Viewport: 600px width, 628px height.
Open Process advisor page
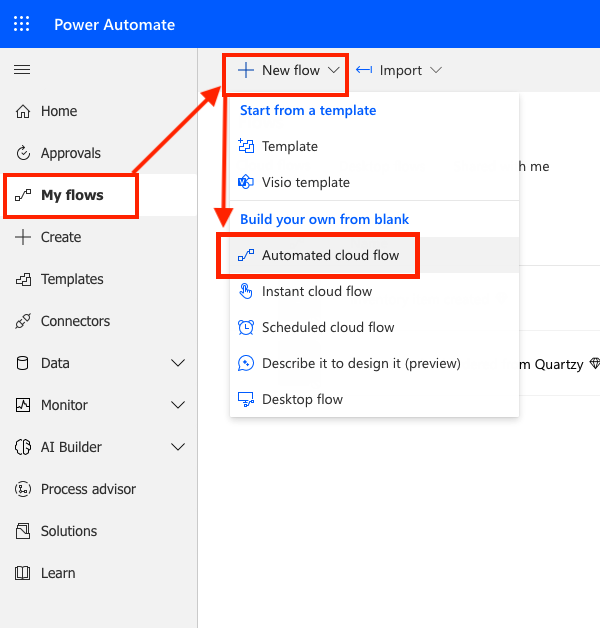[99, 489]
